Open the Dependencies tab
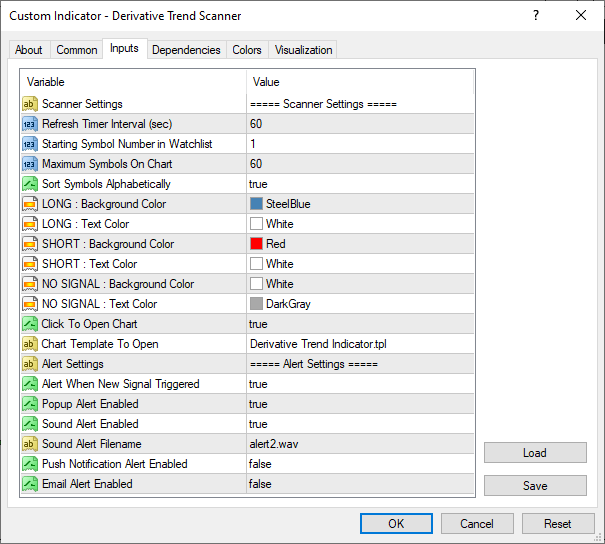The height and width of the screenshot is (544, 605). [x=186, y=50]
